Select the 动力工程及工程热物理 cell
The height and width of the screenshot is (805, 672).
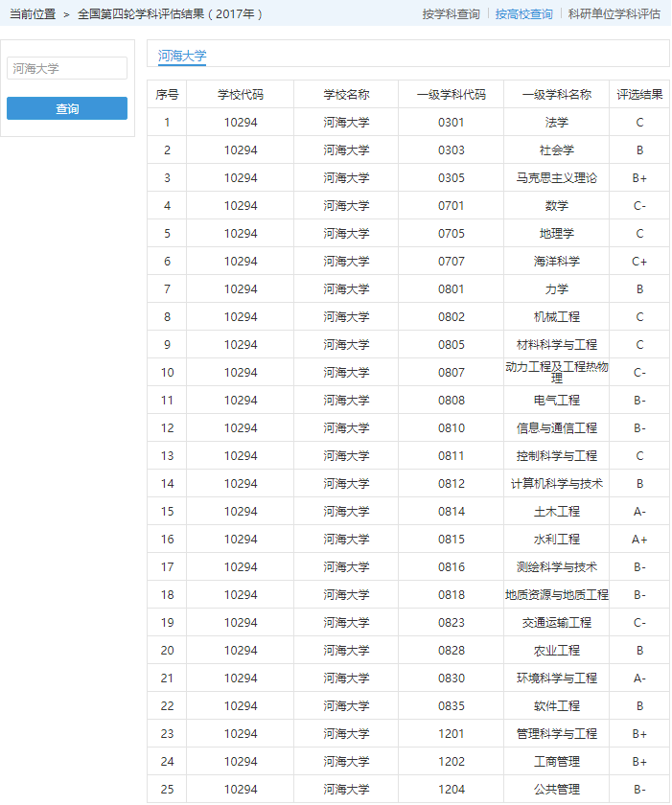(557, 372)
